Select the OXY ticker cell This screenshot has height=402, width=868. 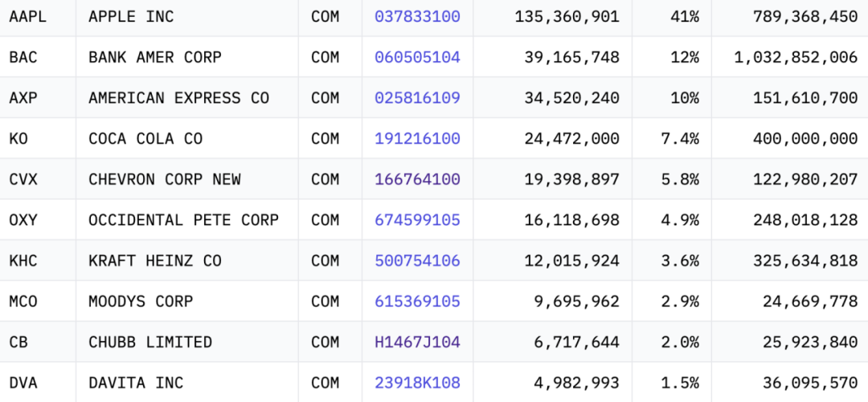click(38, 220)
